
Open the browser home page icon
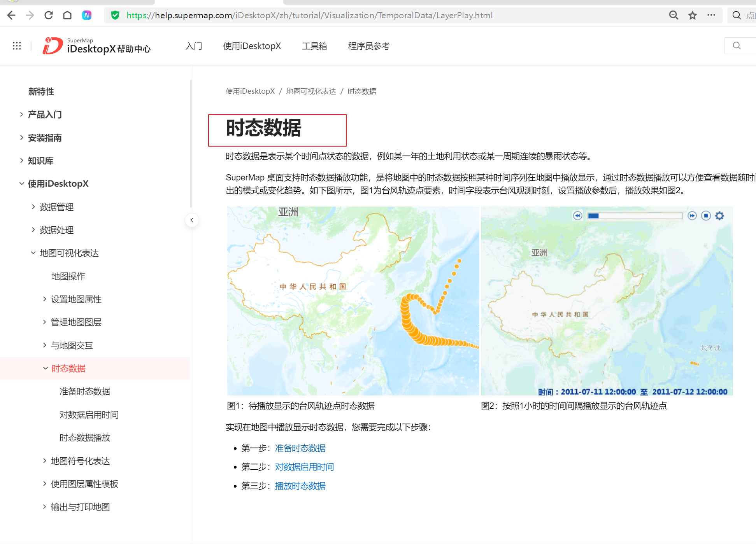(x=67, y=15)
